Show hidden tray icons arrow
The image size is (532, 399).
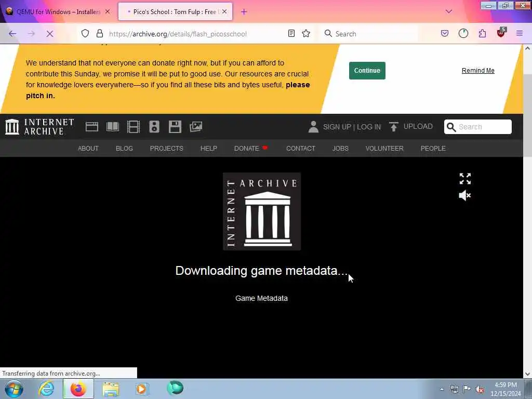pos(442,389)
